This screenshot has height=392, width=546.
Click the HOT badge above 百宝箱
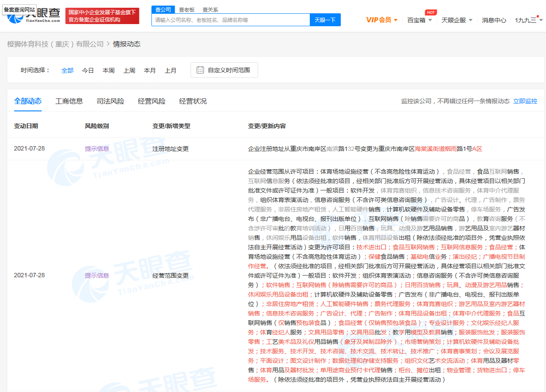tap(431, 12)
